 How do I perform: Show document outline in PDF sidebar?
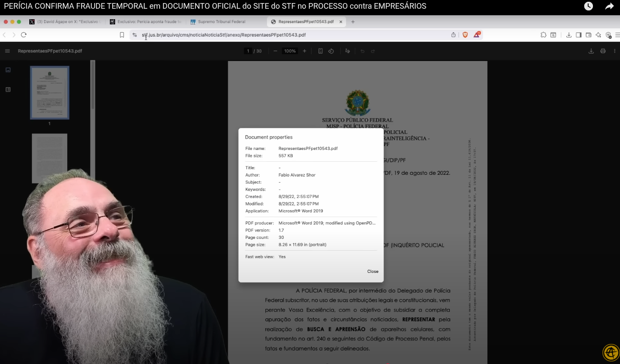click(8, 89)
